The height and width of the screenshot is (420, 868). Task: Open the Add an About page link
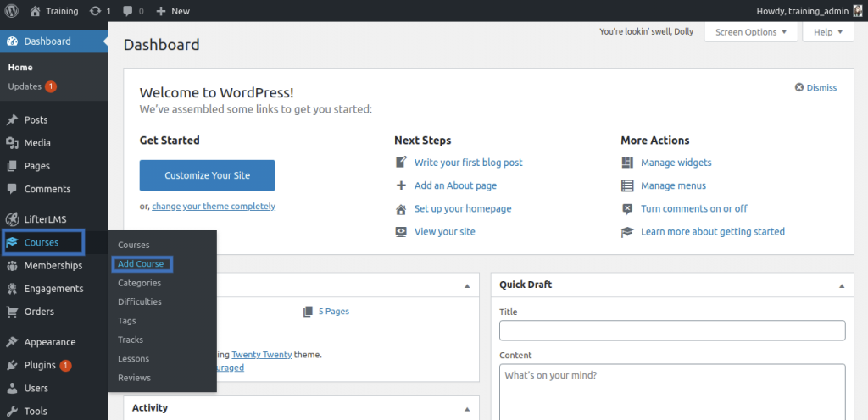pos(455,185)
